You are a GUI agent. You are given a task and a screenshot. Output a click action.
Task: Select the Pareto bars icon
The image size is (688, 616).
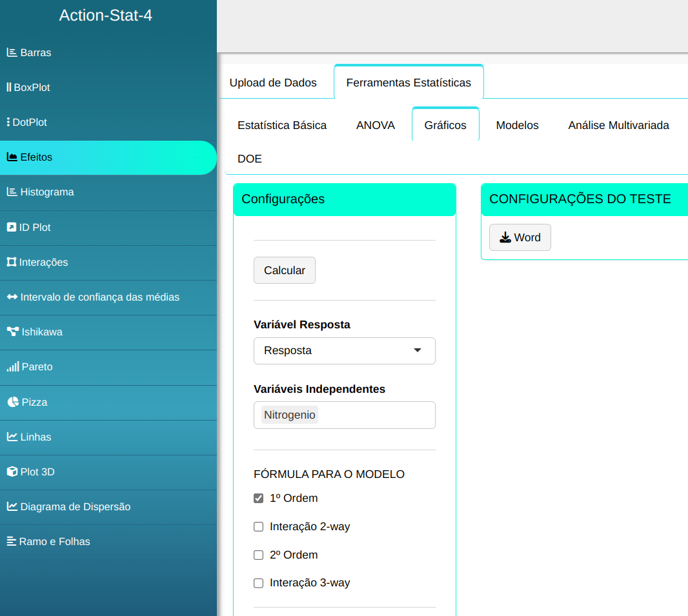coord(12,367)
